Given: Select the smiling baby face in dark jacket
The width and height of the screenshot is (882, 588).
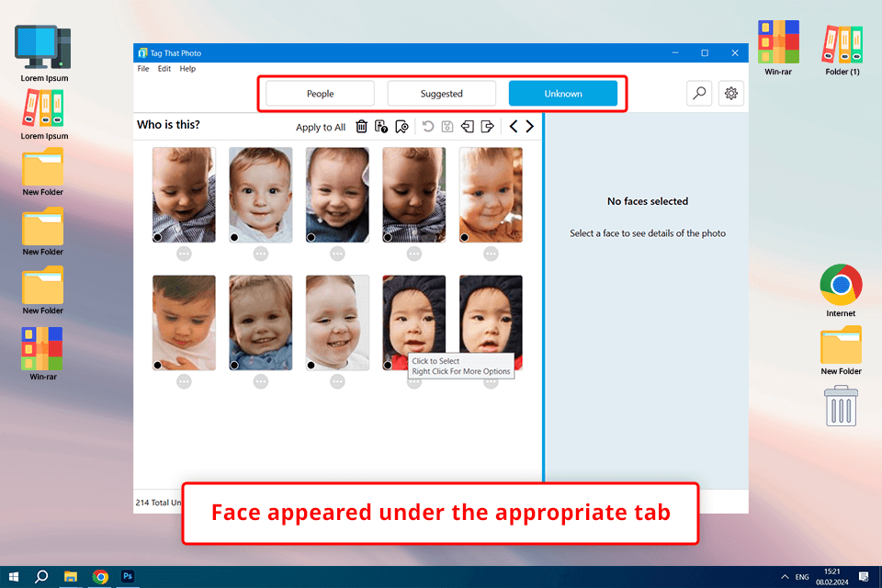Looking at the screenshot, I should [337, 195].
